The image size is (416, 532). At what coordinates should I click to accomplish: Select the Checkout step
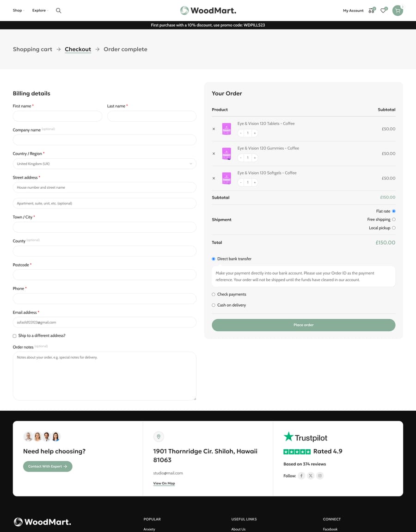pos(78,49)
